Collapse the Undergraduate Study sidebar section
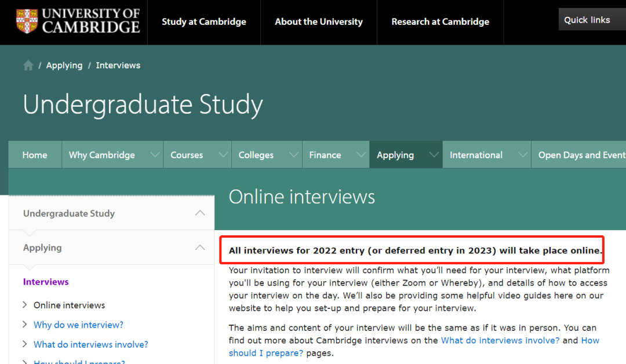626x364 pixels. (x=200, y=213)
